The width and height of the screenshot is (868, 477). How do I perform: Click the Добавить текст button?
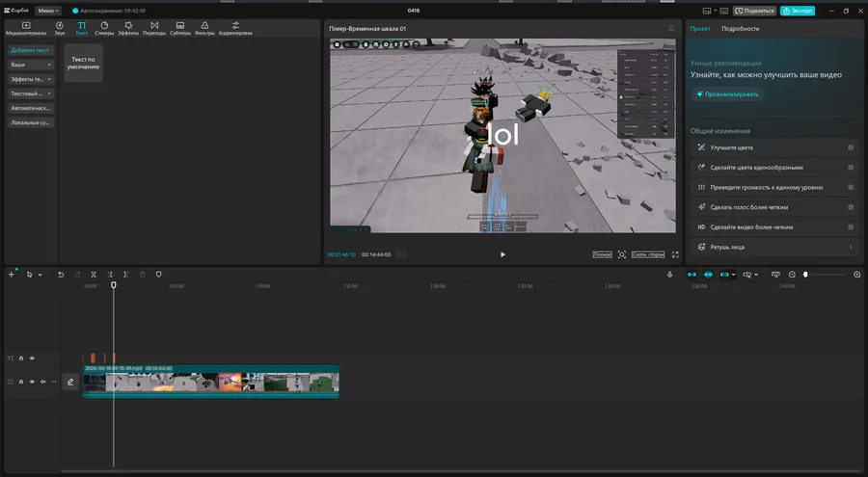coord(31,50)
